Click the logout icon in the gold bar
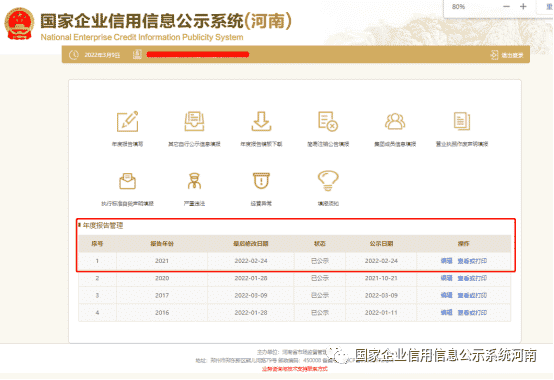The image size is (554, 380). click(x=494, y=55)
